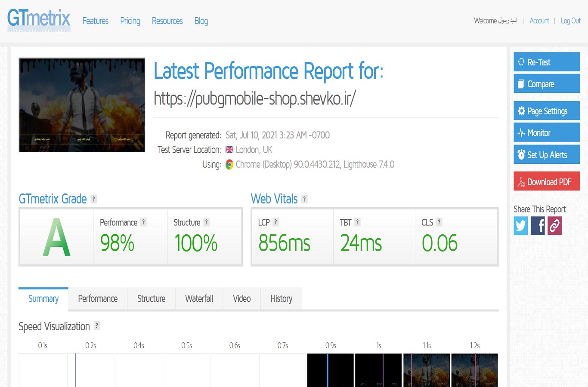Screen dimensions: 588x387
Task: Open Web Vitals help question mark
Action: 304,199
